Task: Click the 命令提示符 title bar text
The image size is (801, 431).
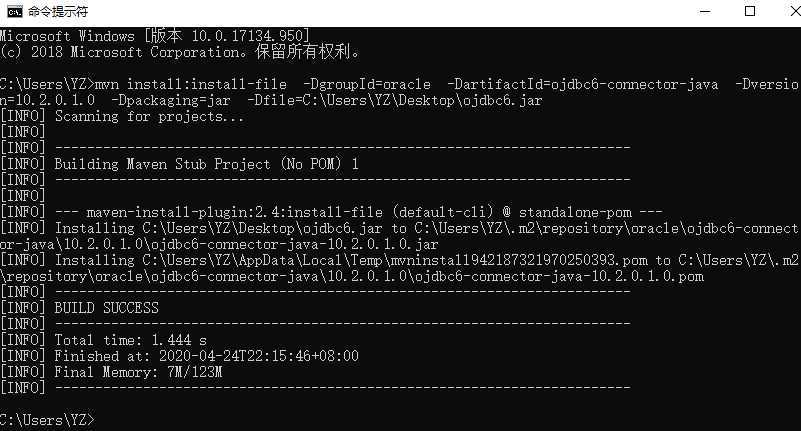Action: click(58, 11)
